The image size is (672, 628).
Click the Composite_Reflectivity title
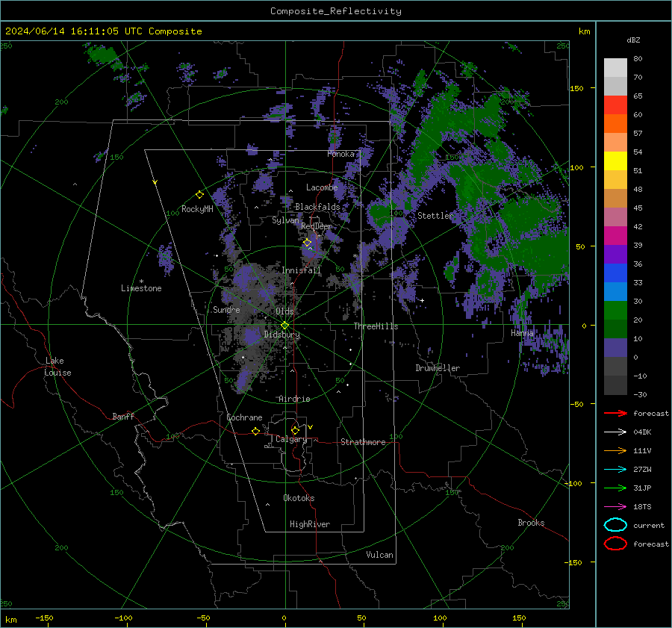pyautogui.click(x=336, y=11)
